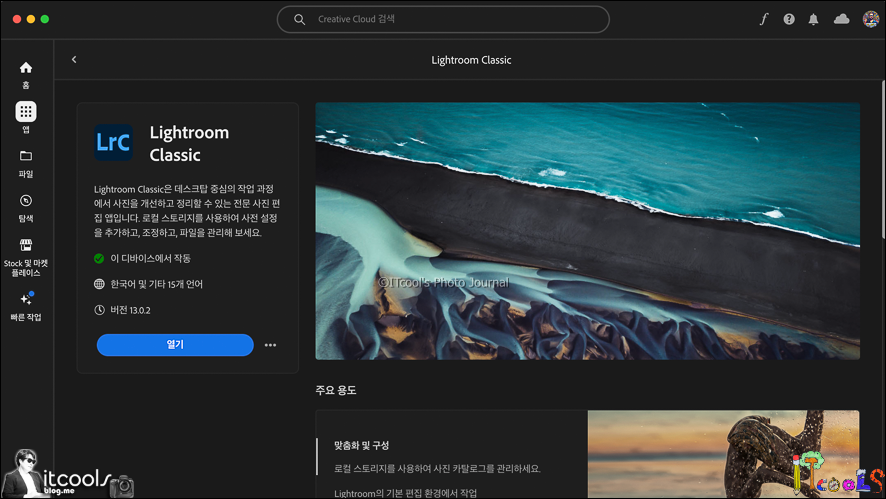Image resolution: width=886 pixels, height=499 pixels.
Task: Open the user profile avatar
Action: [x=870, y=19]
